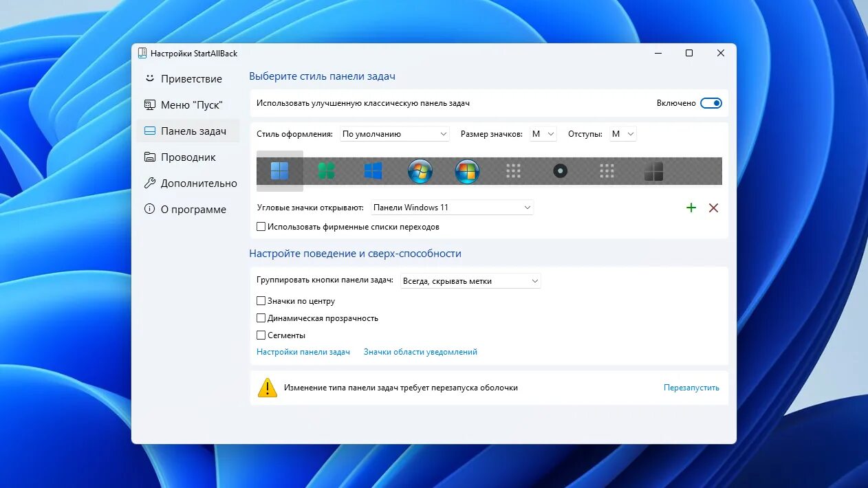The image size is (868, 488).
Task: Open 'Настройки панели задач' link
Action: 303,352
